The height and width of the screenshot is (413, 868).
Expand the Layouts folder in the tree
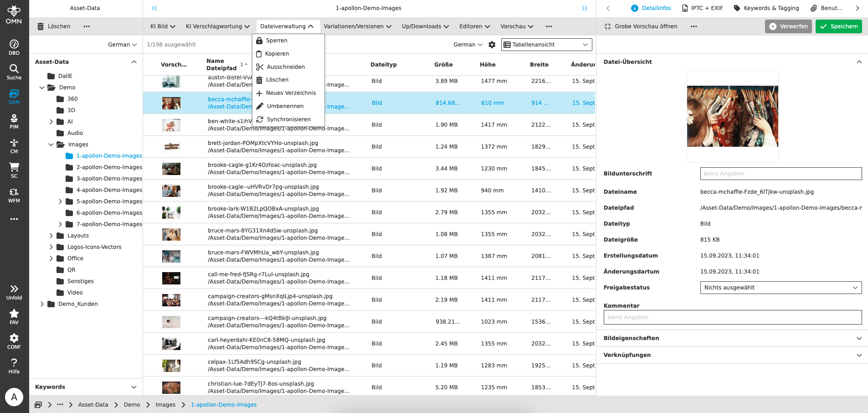[x=51, y=235]
